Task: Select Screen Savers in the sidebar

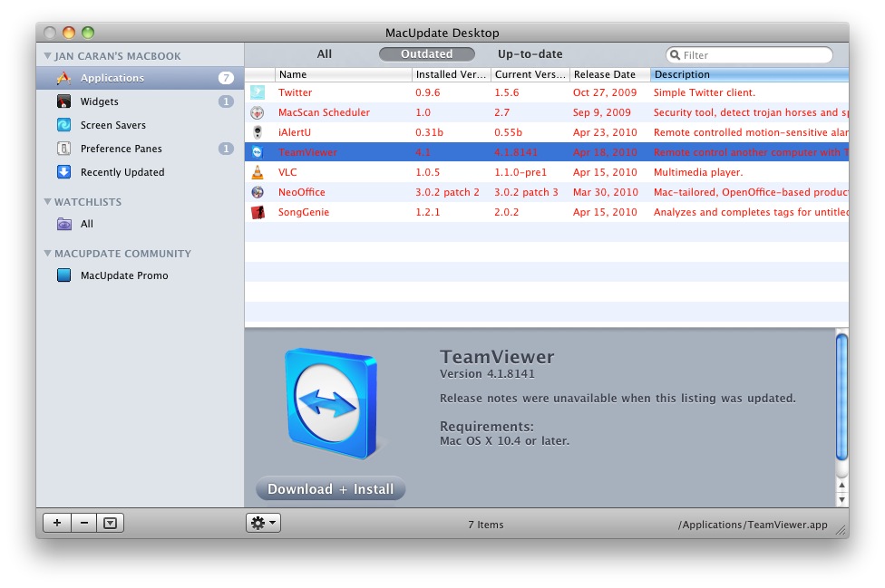Action: (x=140, y=125)
